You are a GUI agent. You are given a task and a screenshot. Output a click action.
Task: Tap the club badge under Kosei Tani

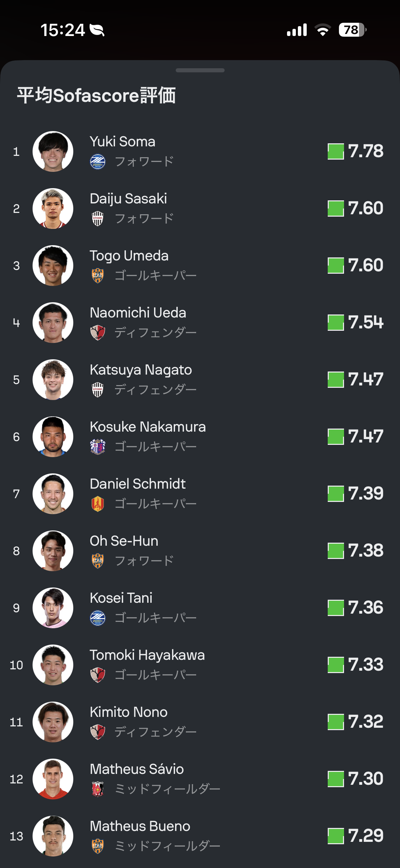click(98, 618)
